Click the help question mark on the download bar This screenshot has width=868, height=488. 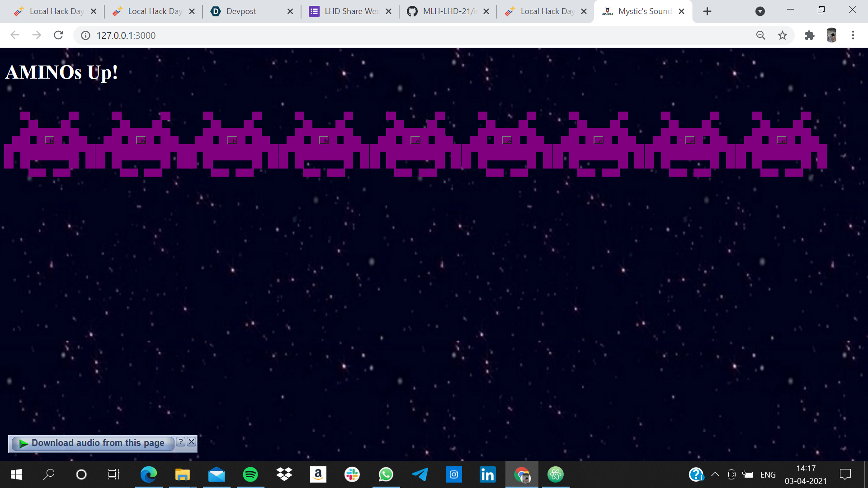pyautogui.click(x=180, y=442)
